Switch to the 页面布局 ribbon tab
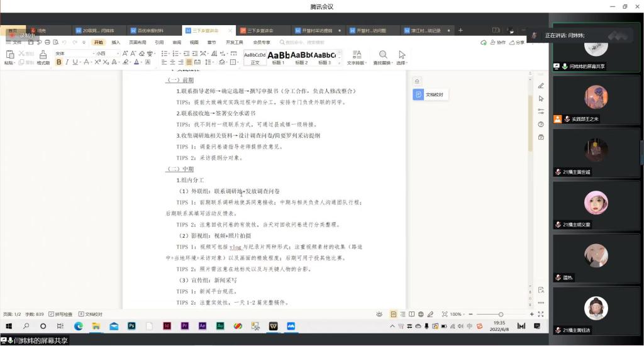Viewport: 644px width, 346px height. pyautogui.click(x=137, y=42)
